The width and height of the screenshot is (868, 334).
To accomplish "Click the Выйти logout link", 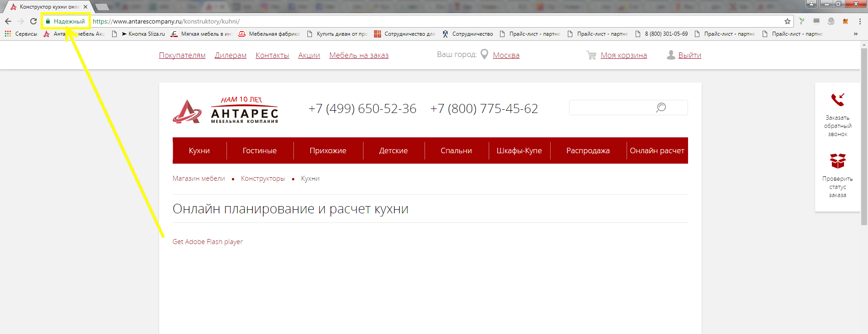I will pos(689,55).
